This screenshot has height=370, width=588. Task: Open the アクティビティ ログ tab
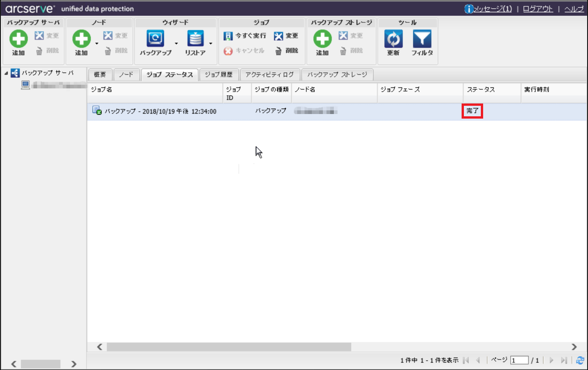pos(270,75)
